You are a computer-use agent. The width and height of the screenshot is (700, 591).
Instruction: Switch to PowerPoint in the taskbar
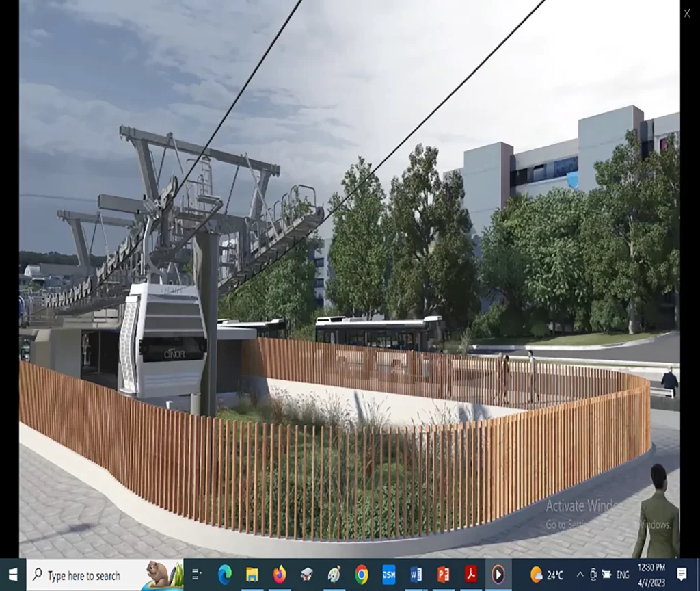(x=443, y=575)
